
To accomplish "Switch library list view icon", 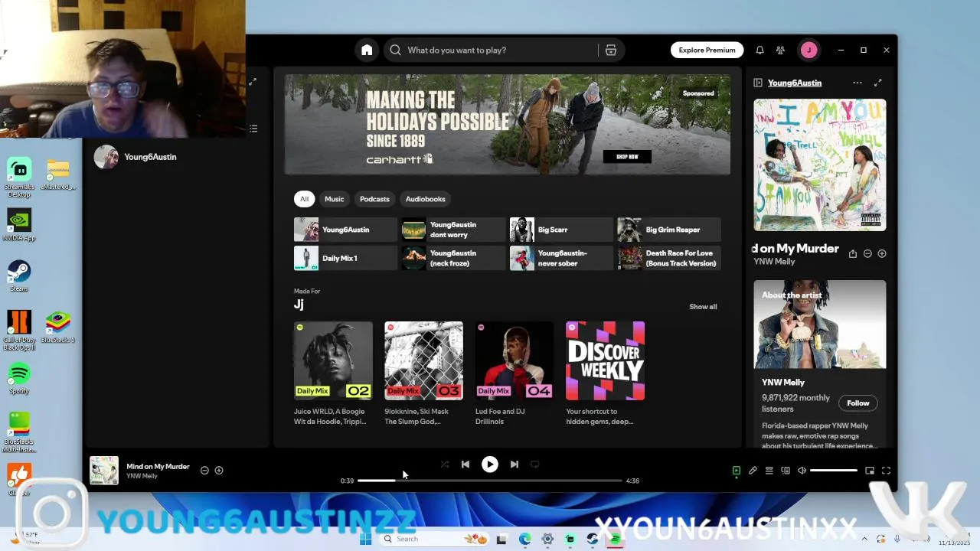I will 253,129.
